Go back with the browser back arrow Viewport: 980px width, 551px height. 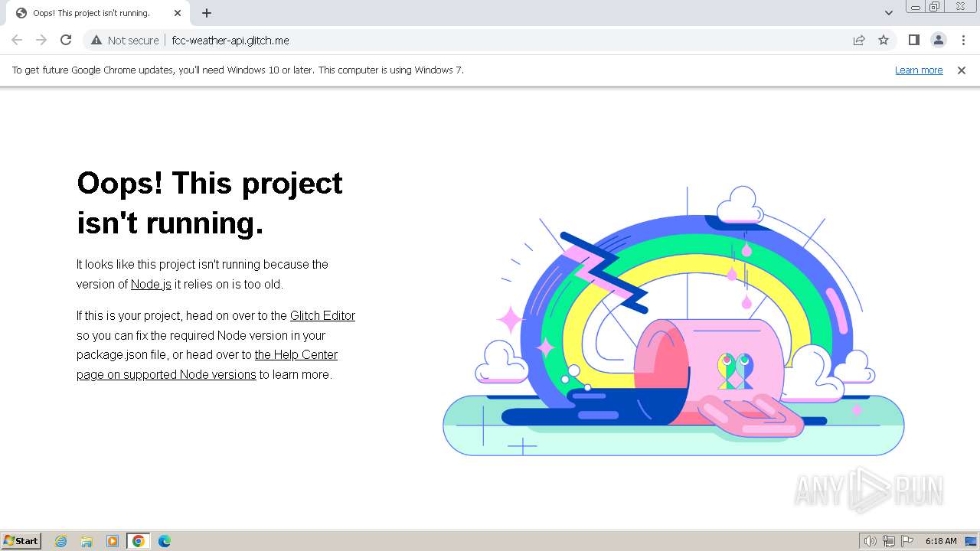[17, 40]
